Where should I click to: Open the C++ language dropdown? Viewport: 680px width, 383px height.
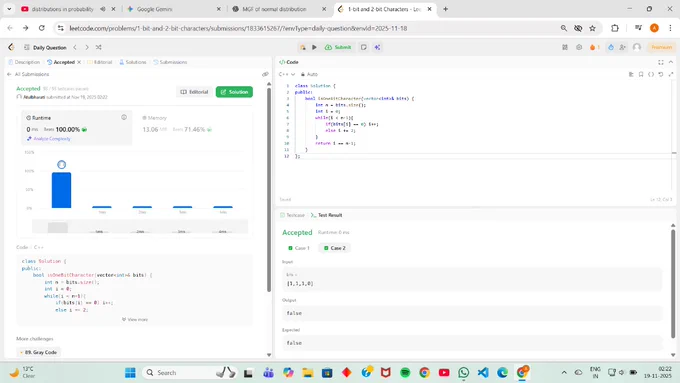point(287,74)
